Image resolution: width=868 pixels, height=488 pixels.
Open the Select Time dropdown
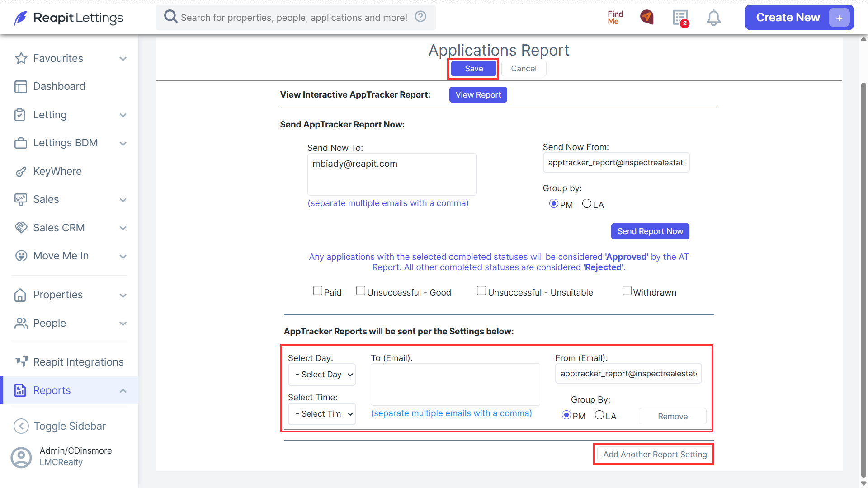[322, 414]
